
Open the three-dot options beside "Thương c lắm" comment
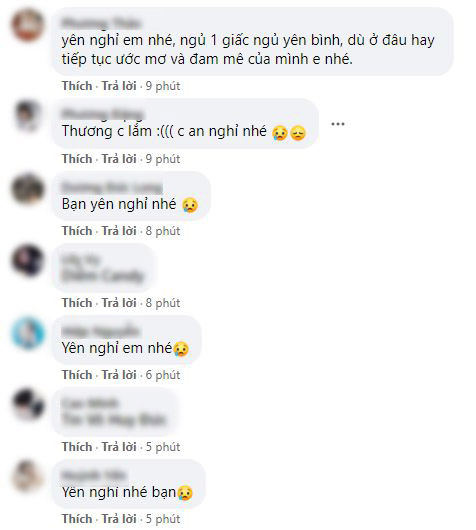pos(337,124)
